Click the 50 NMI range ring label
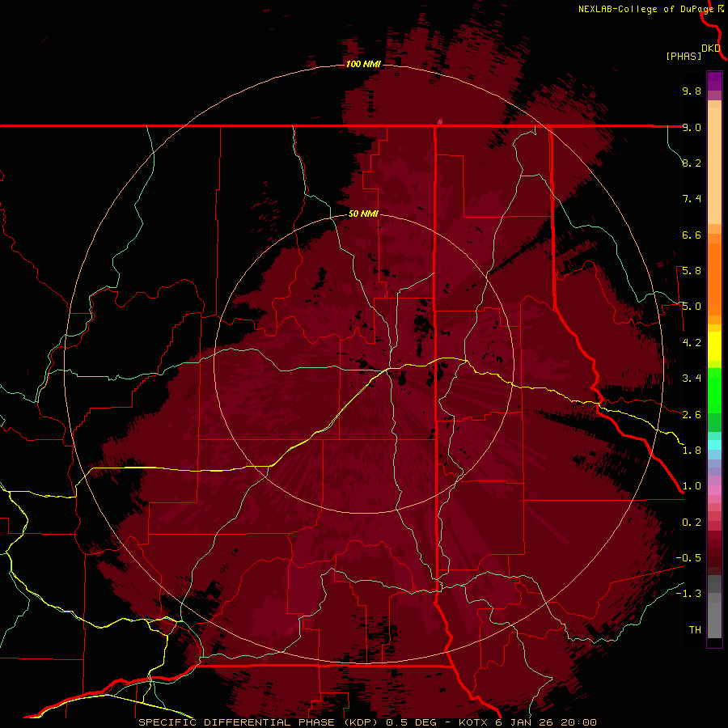Image resolution: width=728 pixels, height=728 pixels. (x=363, y=214)
